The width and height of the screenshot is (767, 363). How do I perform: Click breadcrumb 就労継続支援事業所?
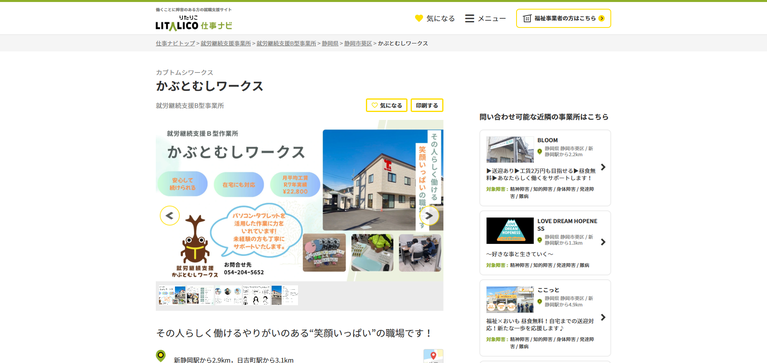(x=226, y=44)
